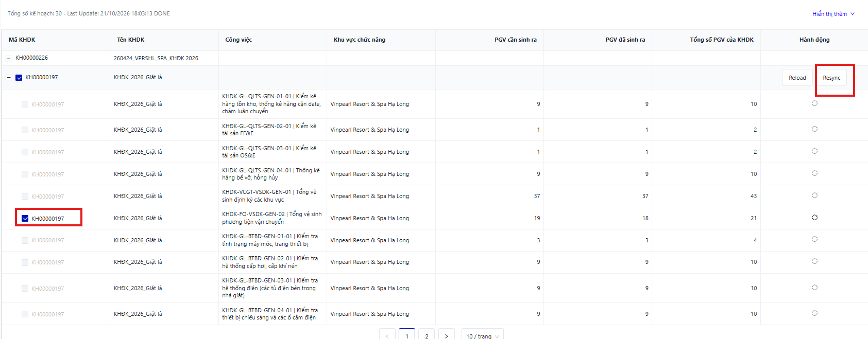Viewport: 868px width, 339px height.
Task: Collapse the KH00000197 plan row
Action: (x=9, y=78)
